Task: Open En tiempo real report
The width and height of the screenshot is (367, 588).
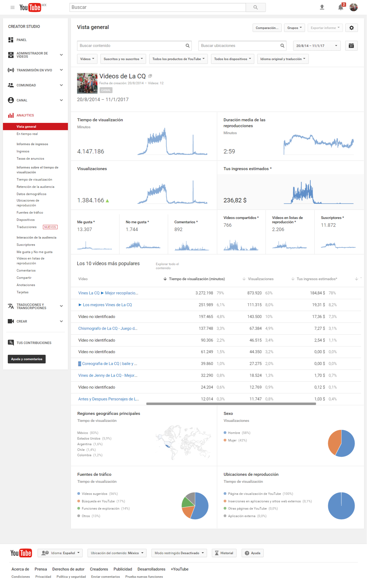Action: (x=27, y=134)
